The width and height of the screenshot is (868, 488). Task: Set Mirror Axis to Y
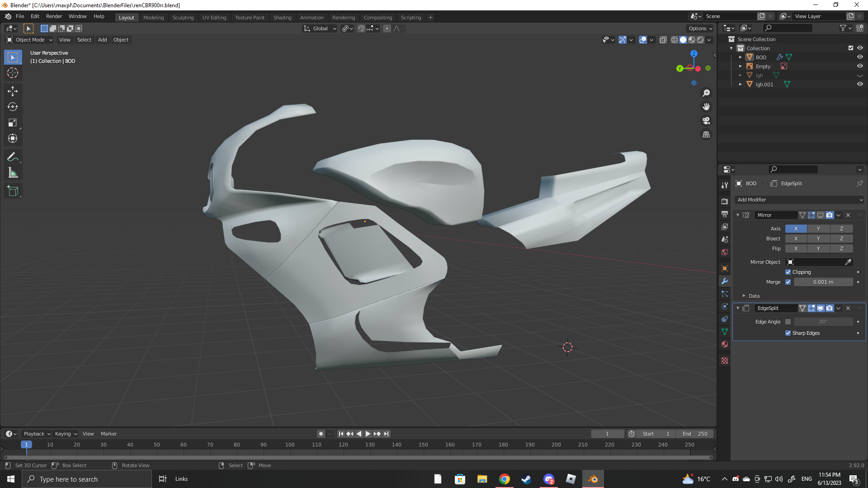click(818, 229)
